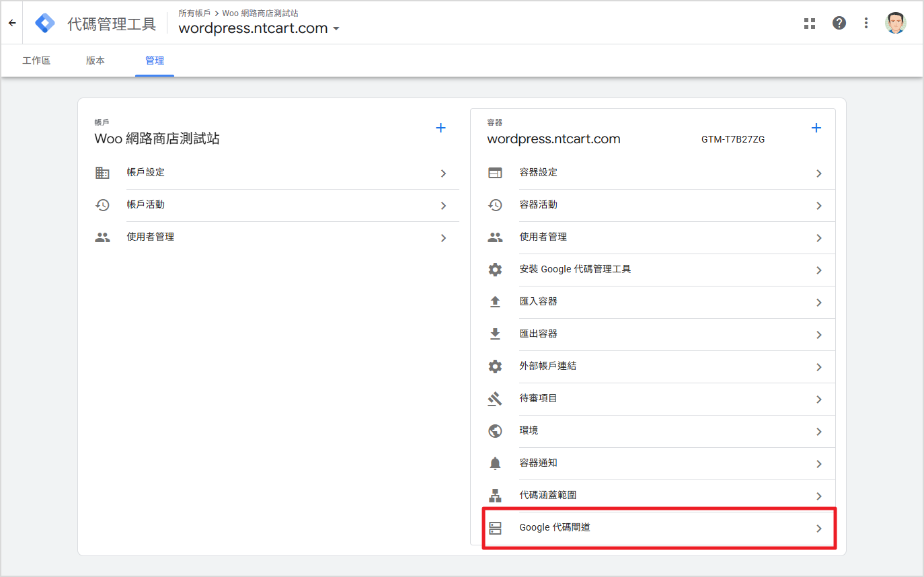The height and width of the screenshot is (577, 924).
Task: Expand chevron on Google 代碼閘道 row
Action: coord(819,529)
